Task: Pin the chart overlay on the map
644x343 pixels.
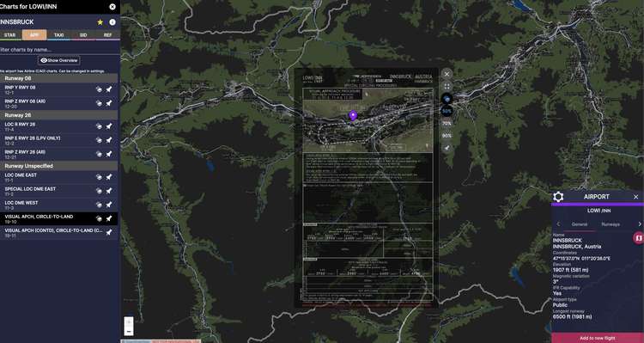Action: (x=447, y=148)
